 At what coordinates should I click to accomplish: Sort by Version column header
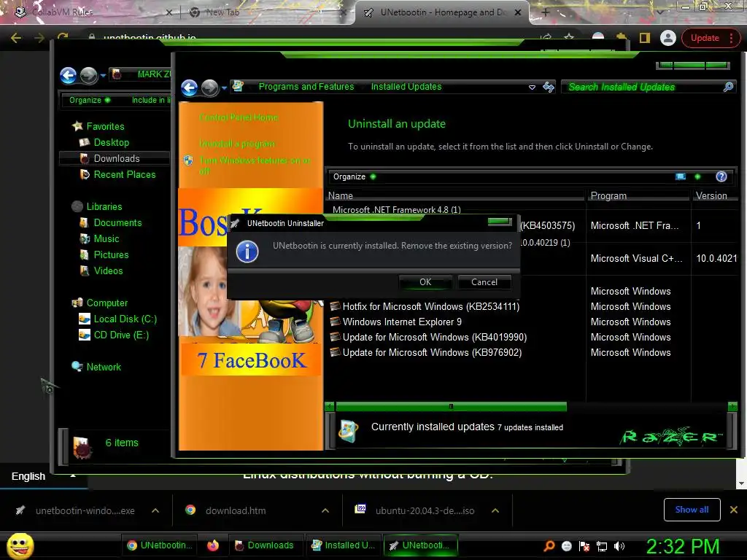coord(713,195)
